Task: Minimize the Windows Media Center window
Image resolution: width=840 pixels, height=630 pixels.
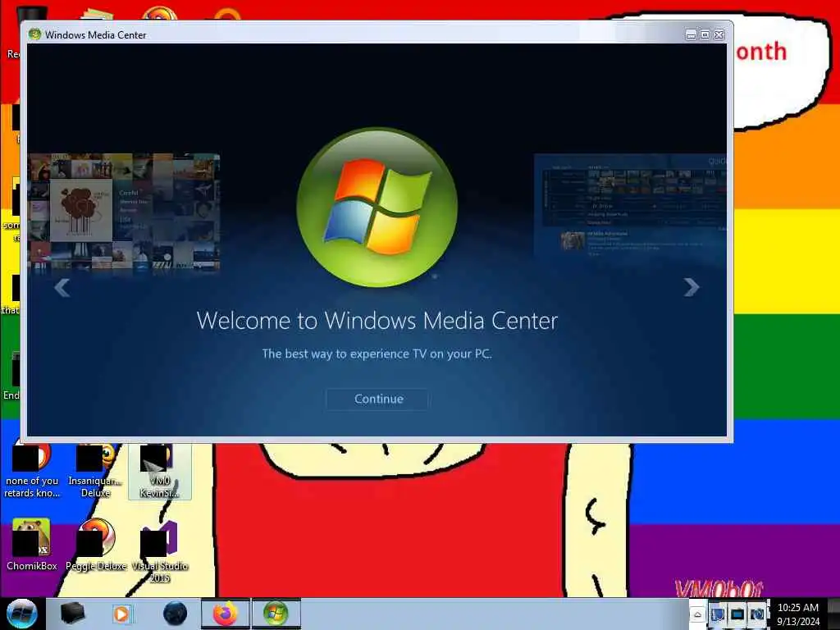Action: pyautogui.click(x=691, y=35)
